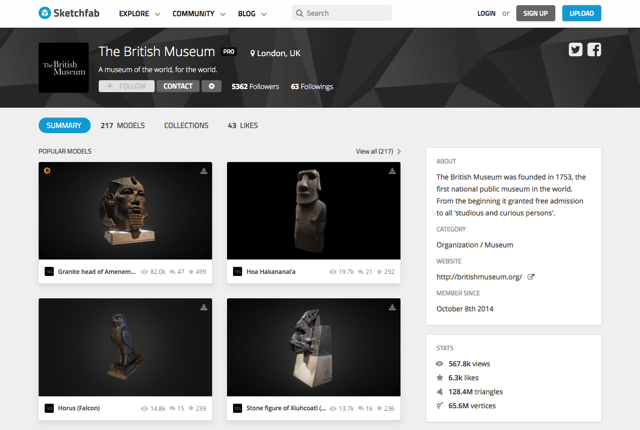
Task: Open the Horus (Falcon) model thumbnail
Action: pos(125,347)
